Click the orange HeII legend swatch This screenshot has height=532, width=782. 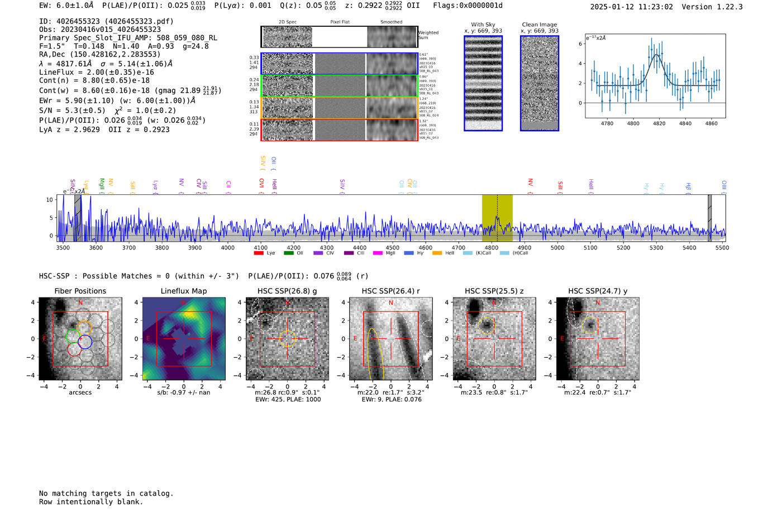437,253
